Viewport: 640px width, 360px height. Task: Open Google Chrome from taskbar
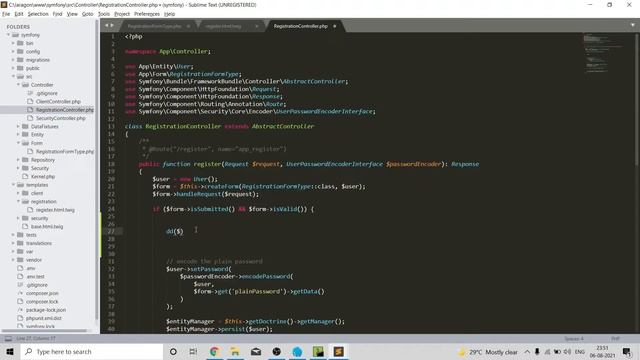click(x=214, y=351)
